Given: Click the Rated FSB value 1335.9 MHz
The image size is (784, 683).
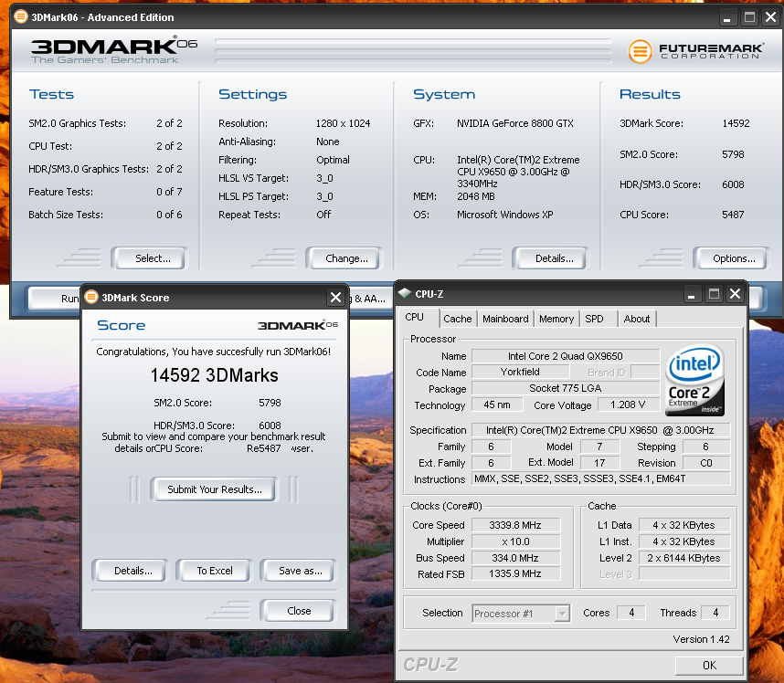Looking at the screenshot, I should [515, 573].
